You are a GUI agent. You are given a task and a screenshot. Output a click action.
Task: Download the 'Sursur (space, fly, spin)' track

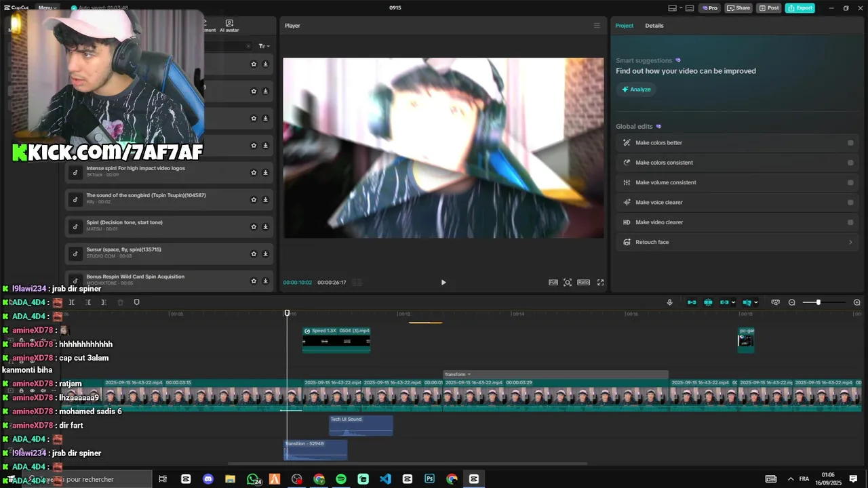pyautogui.click(x=265, y=253)
